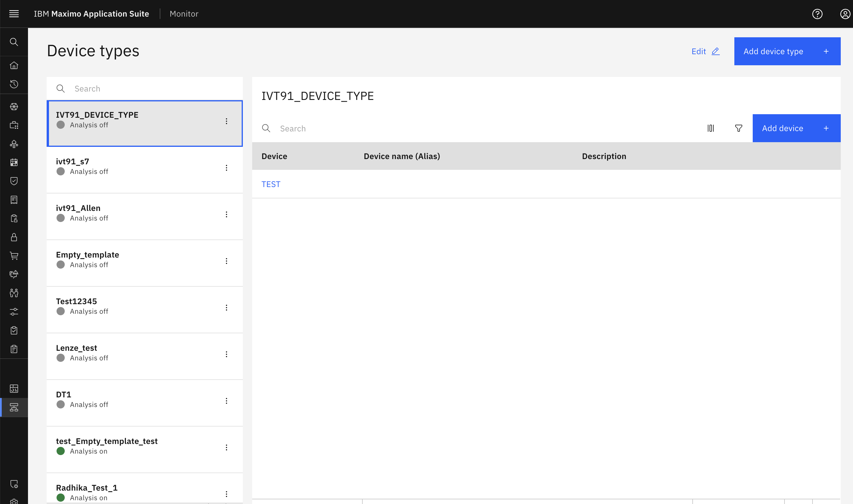The height and width of the screenshot is (504, 853).
Task: Click the column settings icon in device table
Action: pos(711,128)
